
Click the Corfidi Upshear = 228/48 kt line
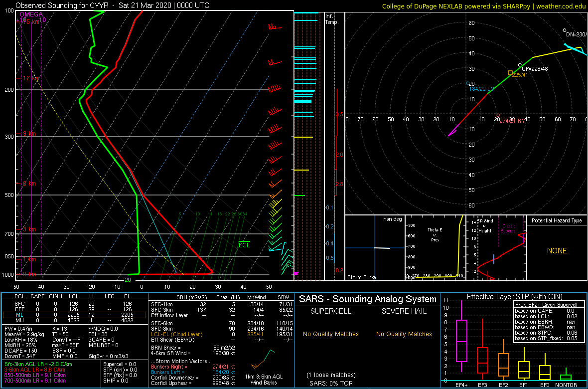[193, 383]
